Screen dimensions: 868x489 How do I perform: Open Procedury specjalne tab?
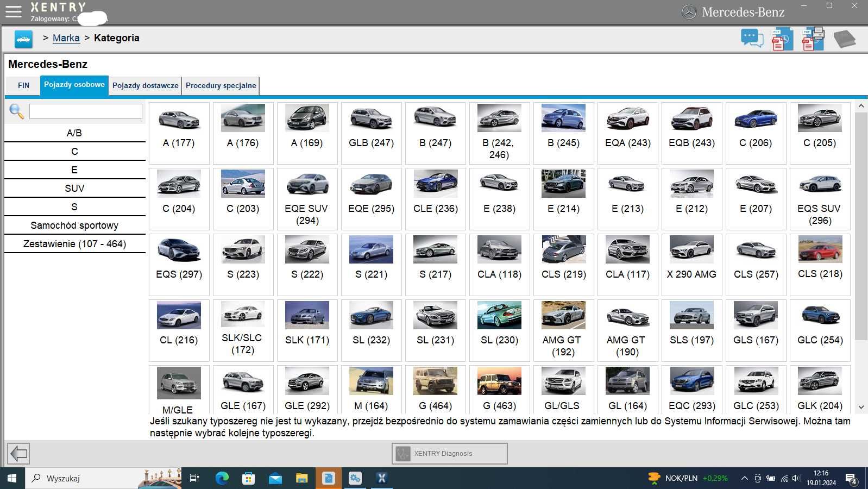(x=221, y=85)
